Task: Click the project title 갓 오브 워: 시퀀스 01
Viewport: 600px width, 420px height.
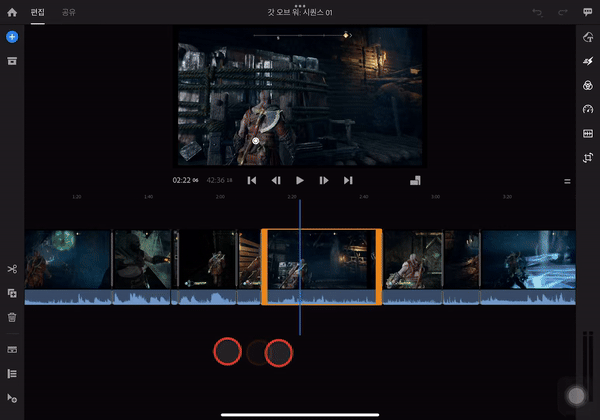Action: (x=300, y=13)
